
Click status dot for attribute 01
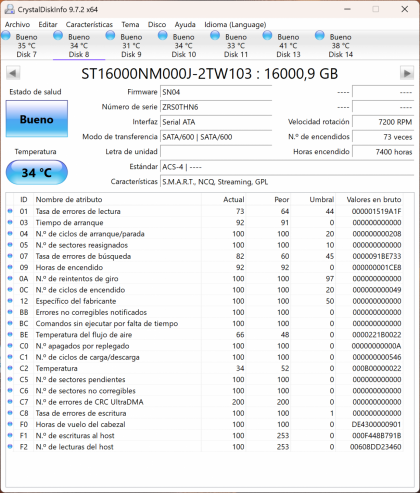tap(10, 211)
